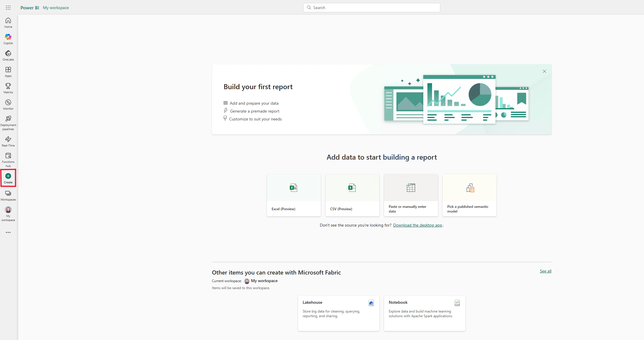
Task: Navigate to Apps section
Action: pos(8,72)
